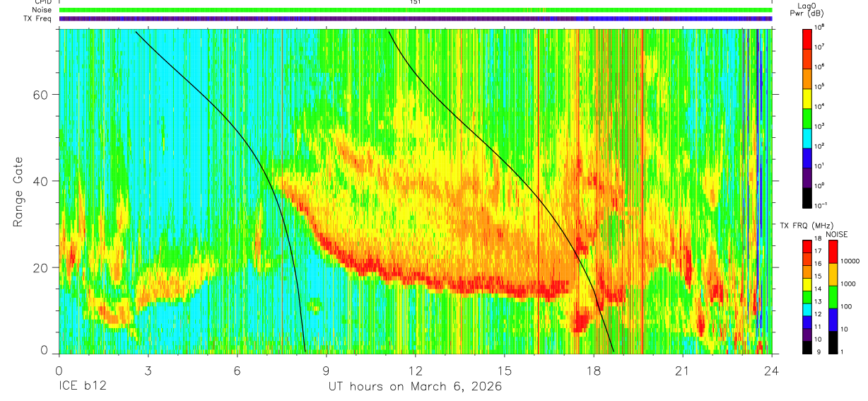Screen dimensions: 868x401
Task: Click the x-axis tick label '3'
Action: [148, 370]
